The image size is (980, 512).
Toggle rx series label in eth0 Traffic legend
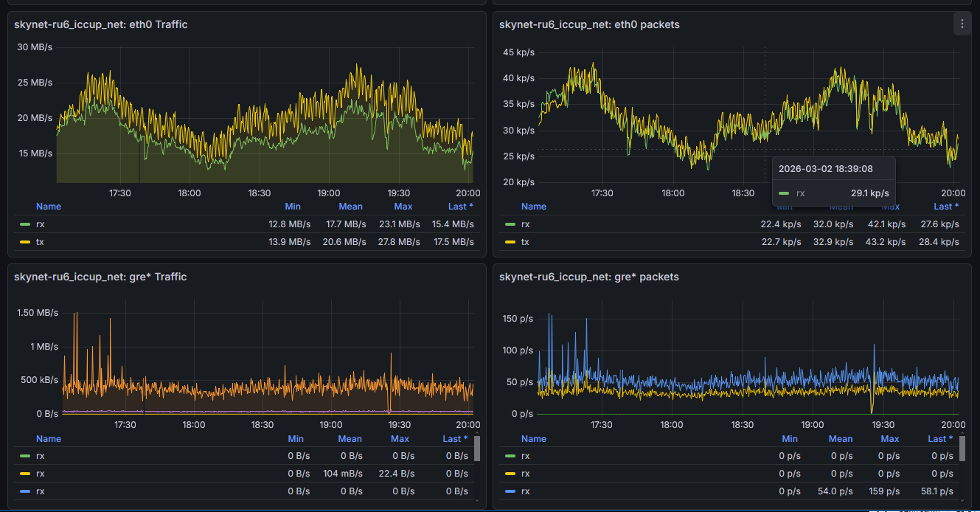41,224
